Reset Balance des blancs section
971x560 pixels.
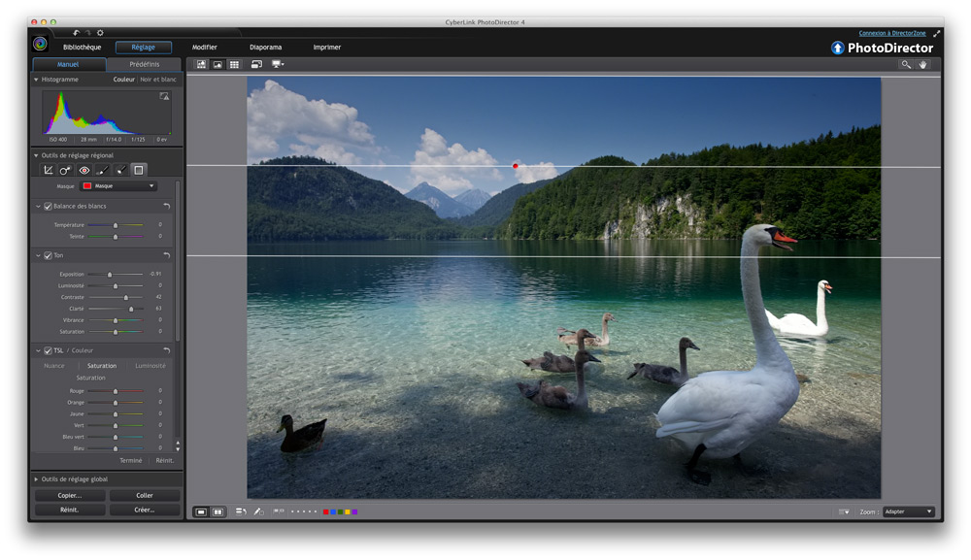pyautogui.click(x=167, y=206)
